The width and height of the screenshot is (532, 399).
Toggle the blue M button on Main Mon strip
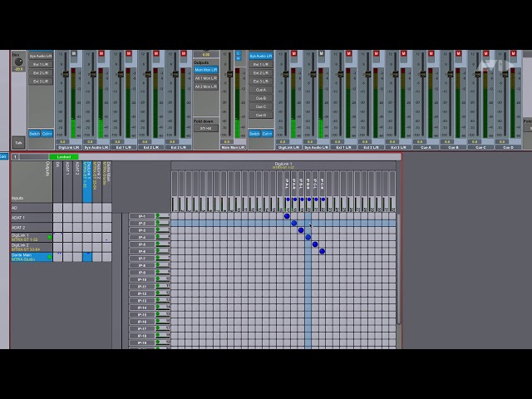point(239,58)
